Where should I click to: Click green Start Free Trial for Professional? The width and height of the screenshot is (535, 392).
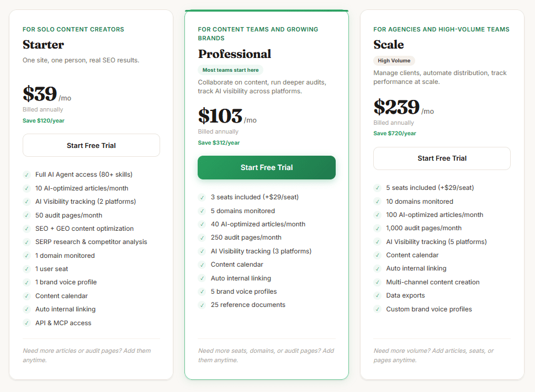click(267, 167)
